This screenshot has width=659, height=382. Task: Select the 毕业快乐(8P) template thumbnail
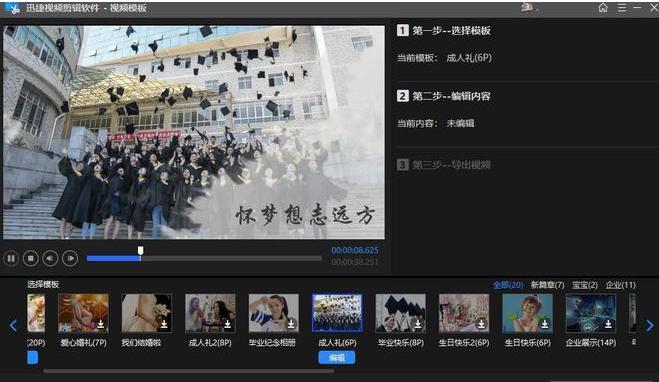click(x=401, y=313)
